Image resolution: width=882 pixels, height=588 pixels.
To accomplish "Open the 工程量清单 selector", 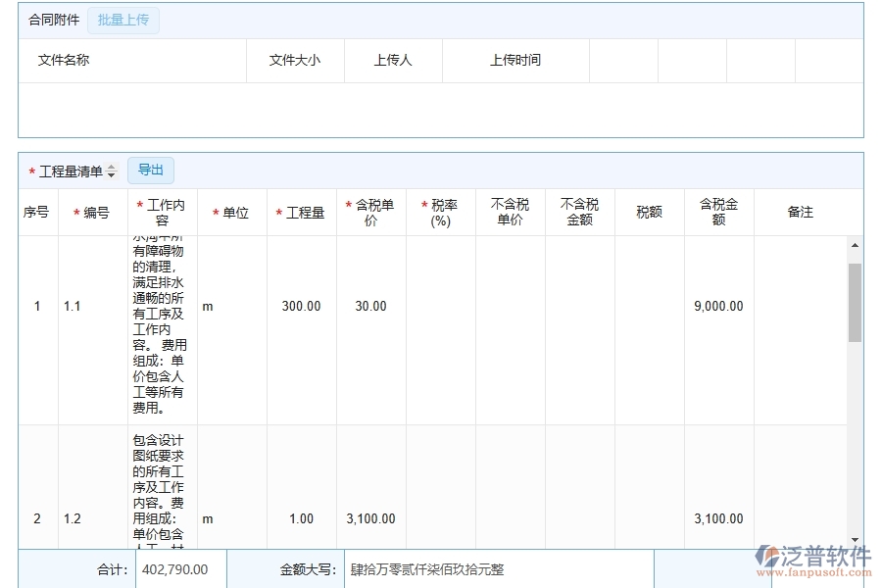I will [x=73, y=170].
